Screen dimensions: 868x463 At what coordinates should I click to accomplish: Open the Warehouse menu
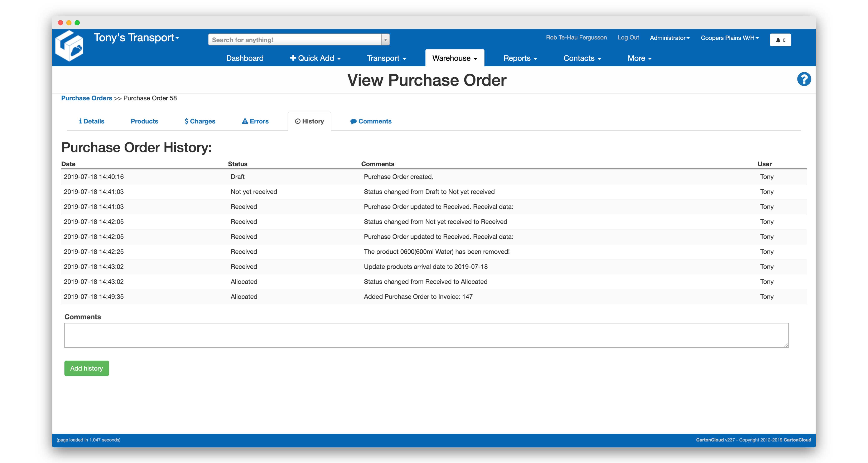pos(455,58)
